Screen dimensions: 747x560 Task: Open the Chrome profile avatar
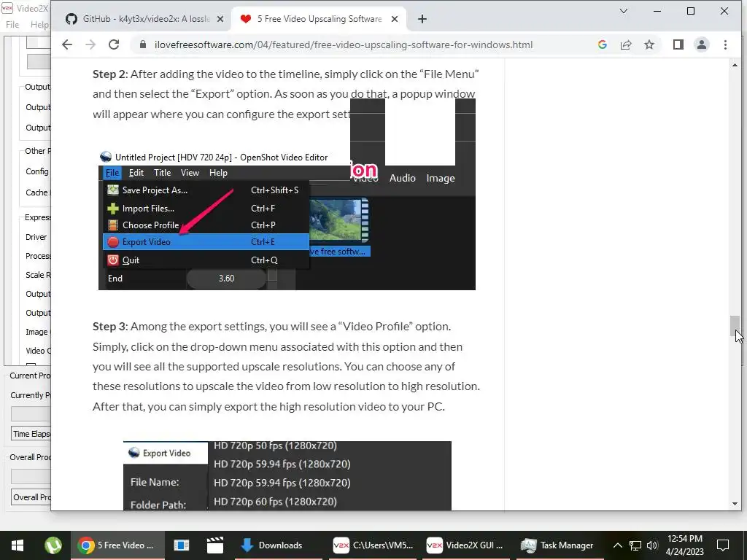pyautogui.click(x=702, y=44)
